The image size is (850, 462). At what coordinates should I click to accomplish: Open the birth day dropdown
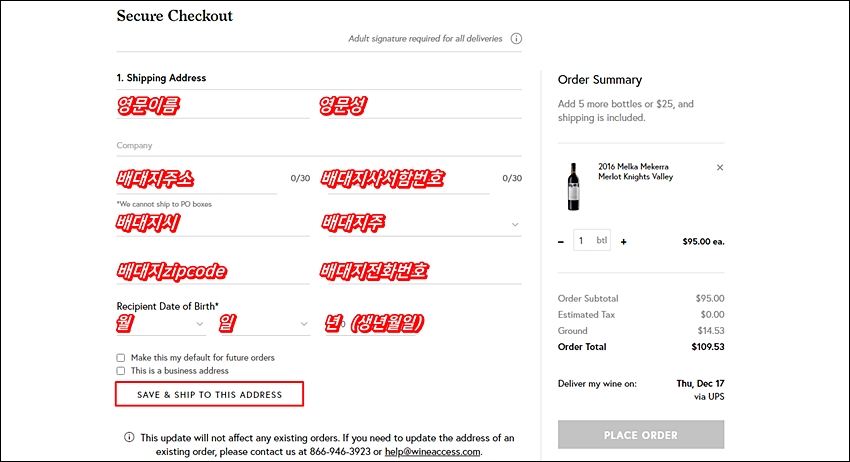tap(264, 324)
